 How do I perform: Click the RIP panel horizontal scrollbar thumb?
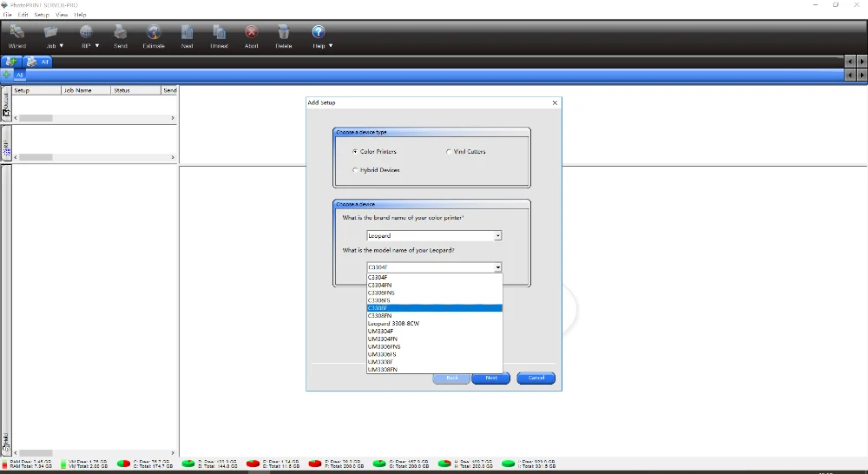[x=36, y=157]
